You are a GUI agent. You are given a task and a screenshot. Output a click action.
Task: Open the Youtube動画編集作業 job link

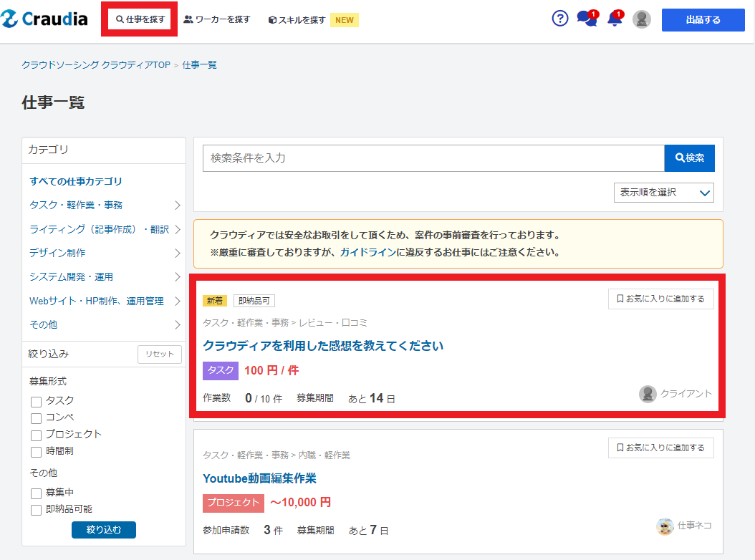pos(259,478)
